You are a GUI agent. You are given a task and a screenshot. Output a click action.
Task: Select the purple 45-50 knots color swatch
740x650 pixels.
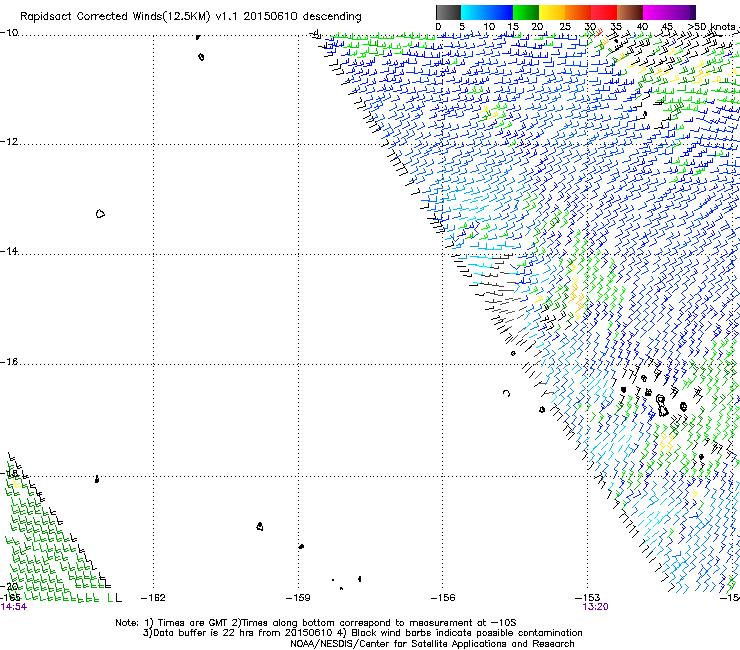click(682, 12)
